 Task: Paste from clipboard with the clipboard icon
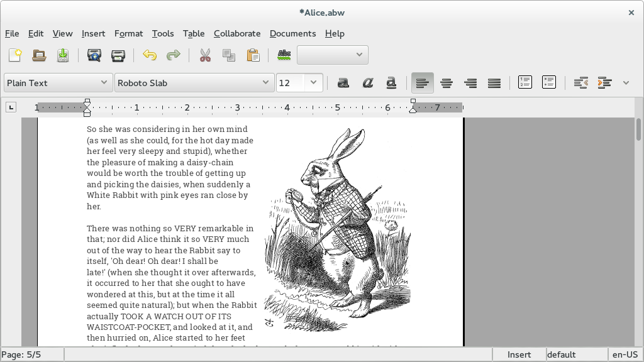(x=253, y=55)
